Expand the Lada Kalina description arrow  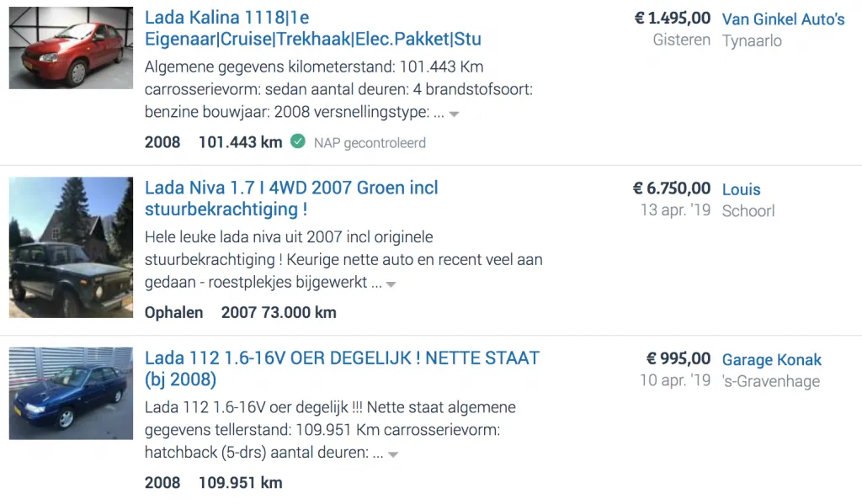454,114
